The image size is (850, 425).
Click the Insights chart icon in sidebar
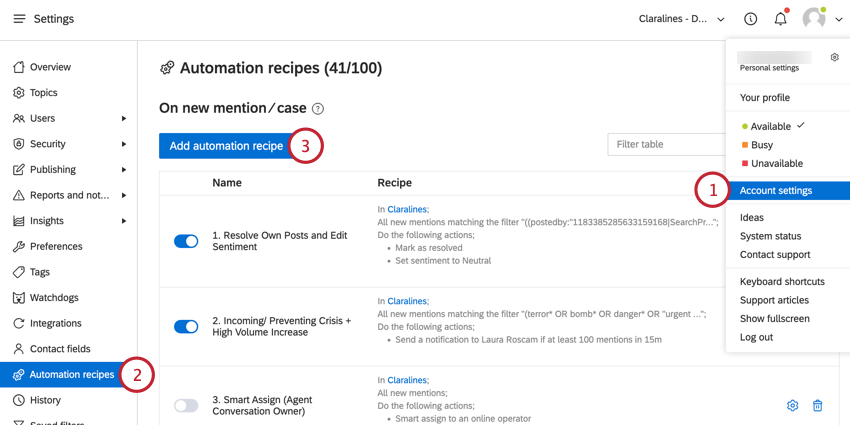pyautogui.click(x=19, y=221)
